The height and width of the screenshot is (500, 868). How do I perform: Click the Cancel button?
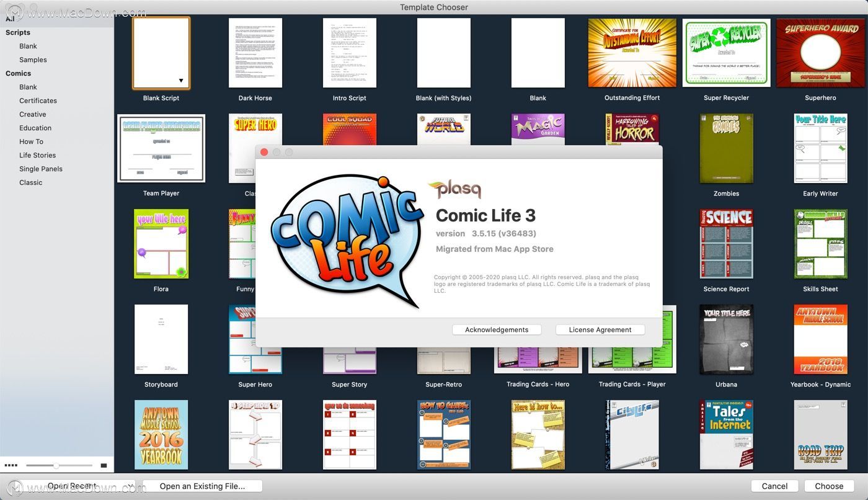click(x=774, y=486)
